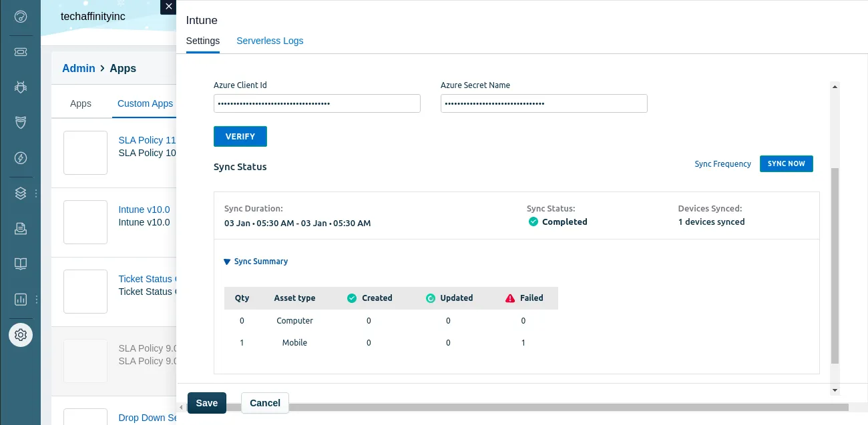Image resolution: width=868 pixels, height=425 pixels.
Task: Open the Admin gear icon in sidebar
Action: [21, 334]
